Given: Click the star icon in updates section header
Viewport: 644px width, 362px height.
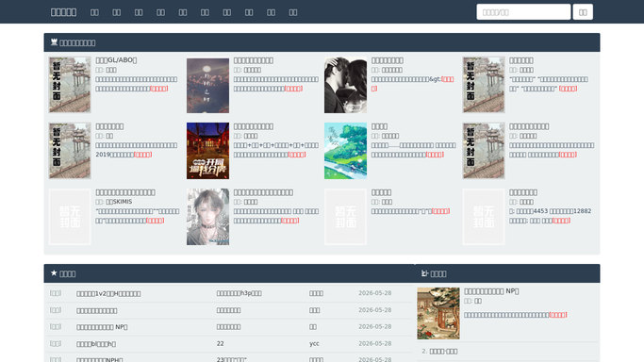Looking at the screenshot, I should (54, 273).
